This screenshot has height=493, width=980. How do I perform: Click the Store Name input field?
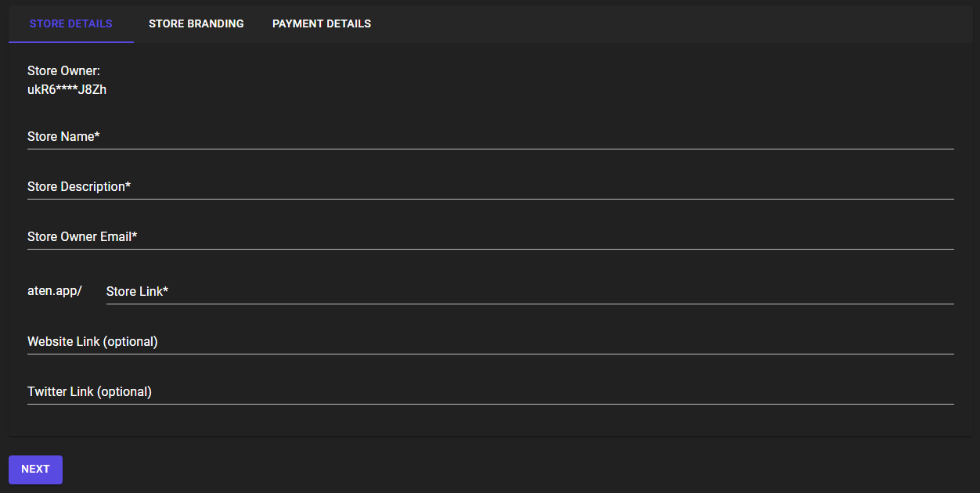490,137
